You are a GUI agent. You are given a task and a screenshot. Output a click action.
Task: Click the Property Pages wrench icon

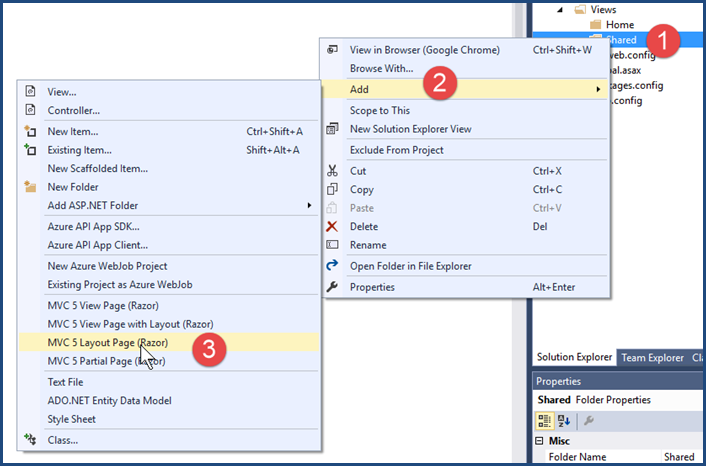click(x=589, y=420)
